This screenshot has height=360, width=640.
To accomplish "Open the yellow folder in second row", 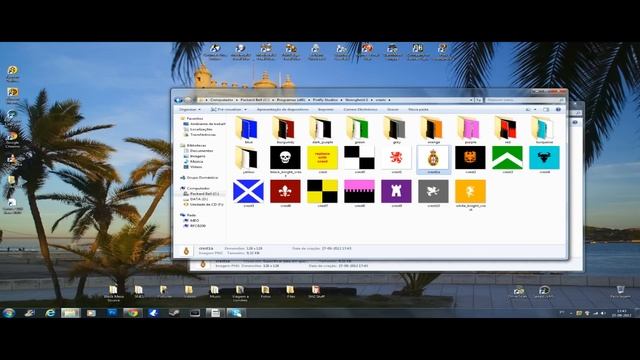I will point(248,159).
